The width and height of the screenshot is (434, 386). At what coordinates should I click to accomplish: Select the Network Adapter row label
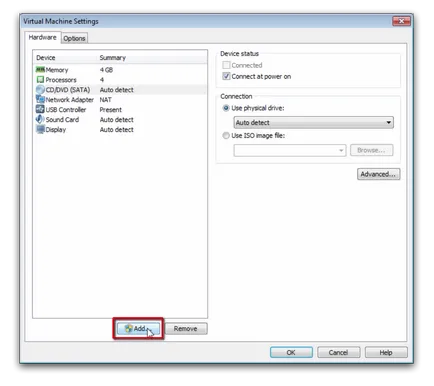(69, 100)
